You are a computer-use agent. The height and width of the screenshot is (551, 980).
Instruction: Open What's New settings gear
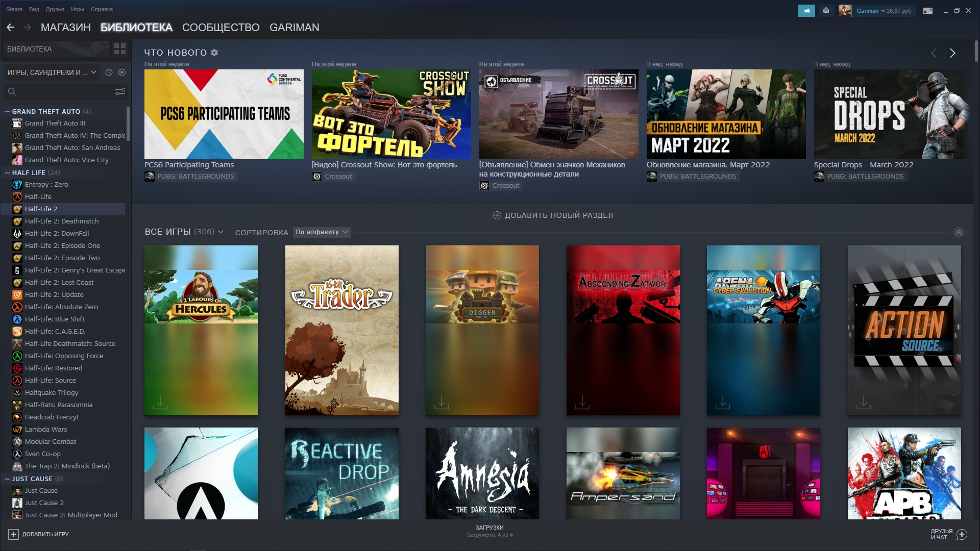click(214, 53)
